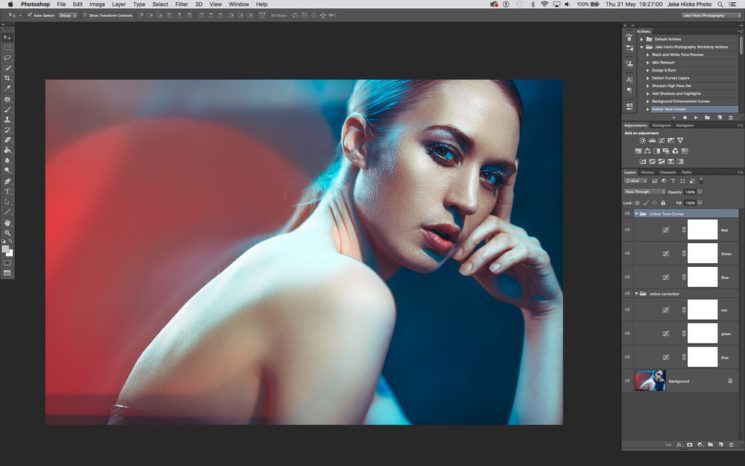This screenshot has width=745, height=466.
Task: Hide the Blue curves layer in top group
Action: 627,277
